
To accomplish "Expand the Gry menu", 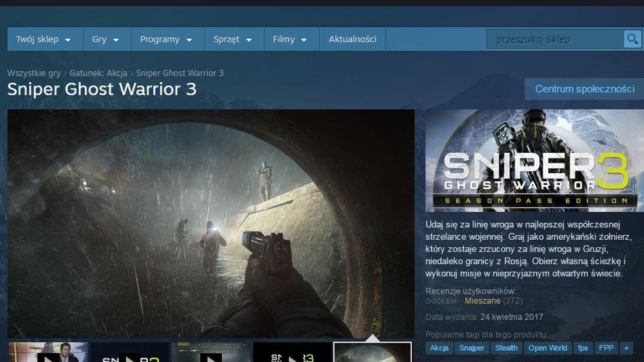I will (107, 39).
